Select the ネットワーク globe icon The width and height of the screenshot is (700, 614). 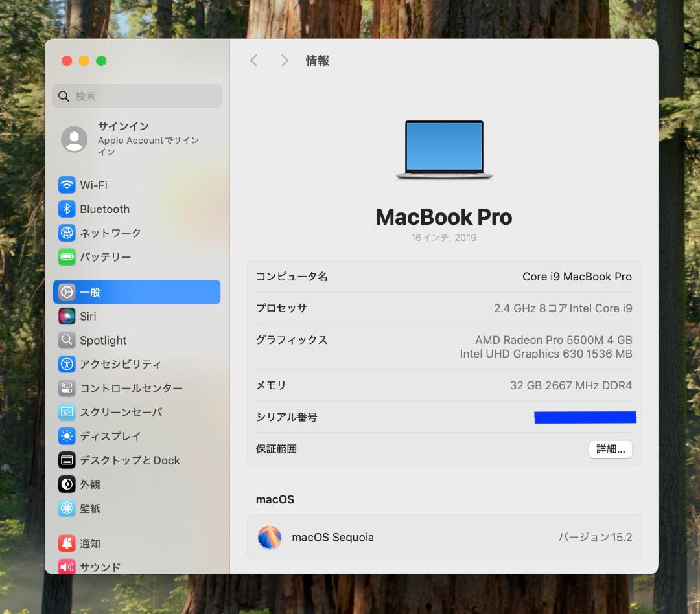pos(67,233)
